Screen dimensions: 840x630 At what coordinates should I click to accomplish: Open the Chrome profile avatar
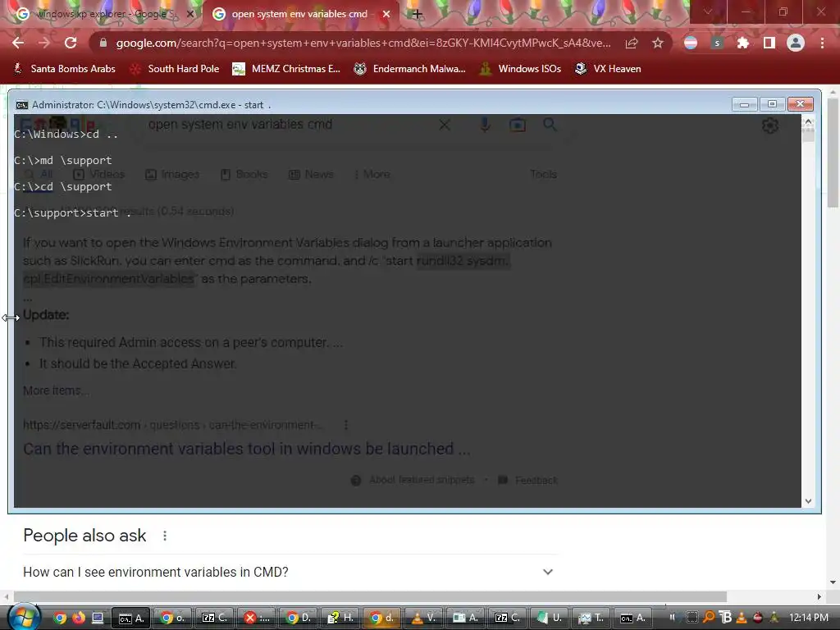796,43
